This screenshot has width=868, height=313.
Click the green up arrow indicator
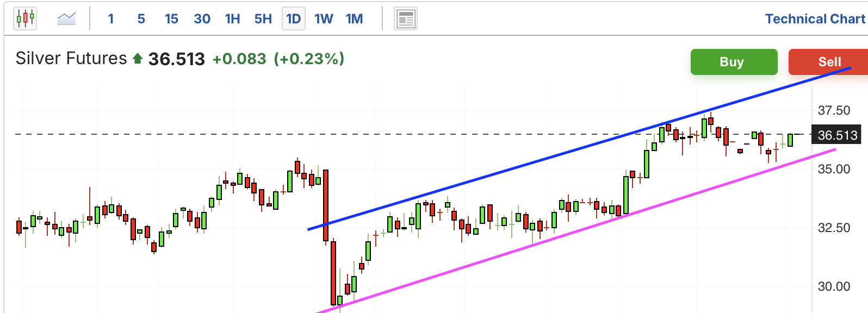138,58
